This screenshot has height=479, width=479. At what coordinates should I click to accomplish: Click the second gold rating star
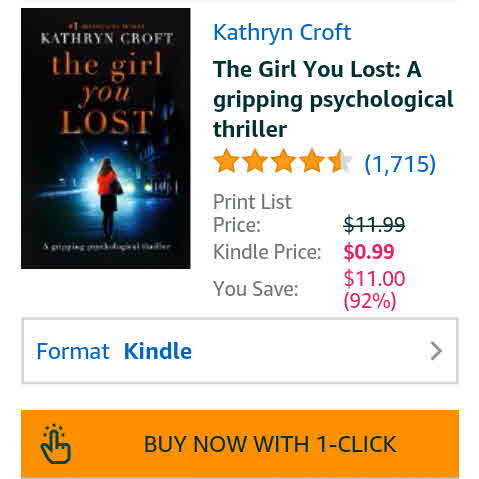tap(255, 161)
